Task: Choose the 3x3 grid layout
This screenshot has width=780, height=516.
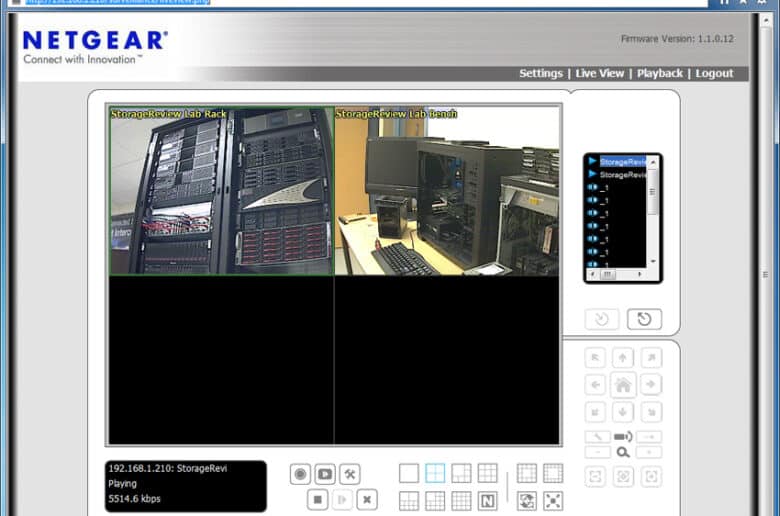Action: (x=488, y=473)
